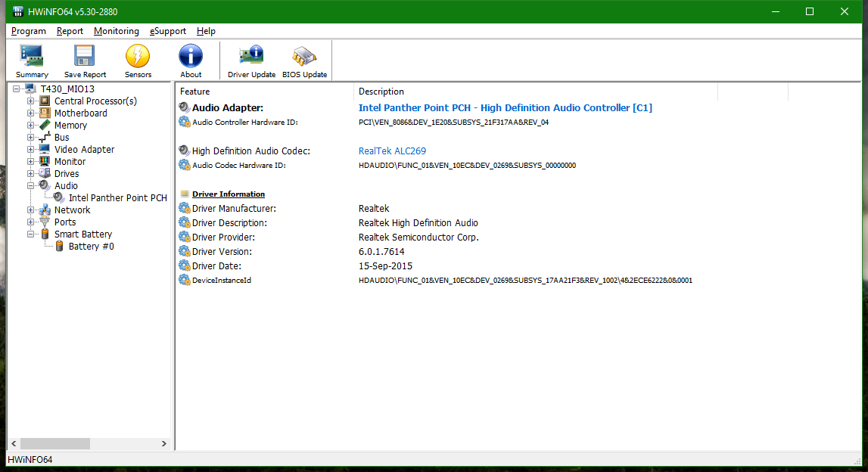Screen dimensions: 868x472
Task: Click the HWiNFO64 title bar app icon
Action: pos(17,11)
